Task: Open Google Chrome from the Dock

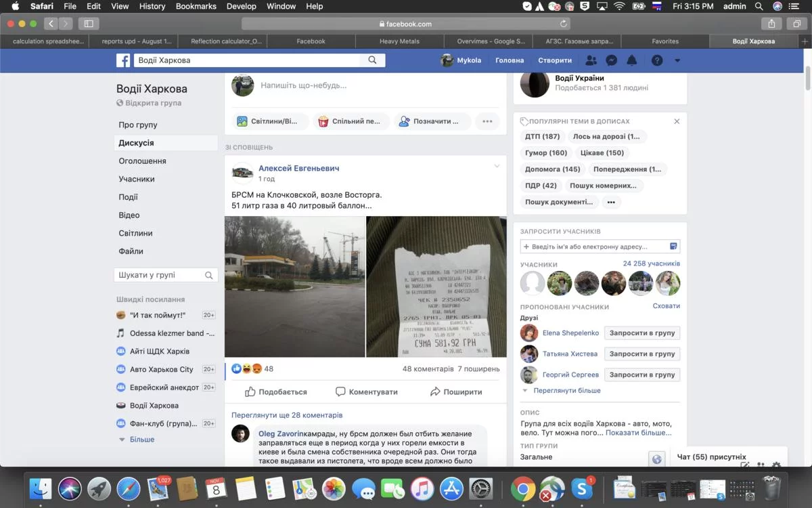Action: [523, 488]
